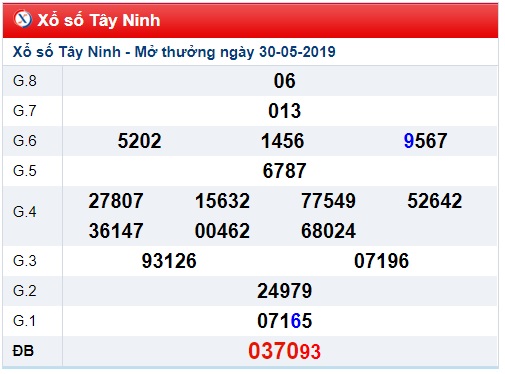Select G.4 number 00462
This screenshot has height=374, width=505.
222,231
